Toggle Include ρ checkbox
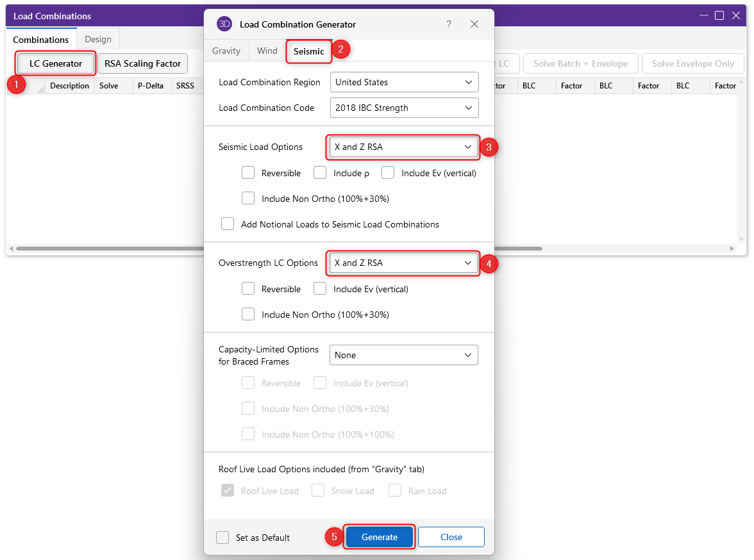 tap(320, 172)
